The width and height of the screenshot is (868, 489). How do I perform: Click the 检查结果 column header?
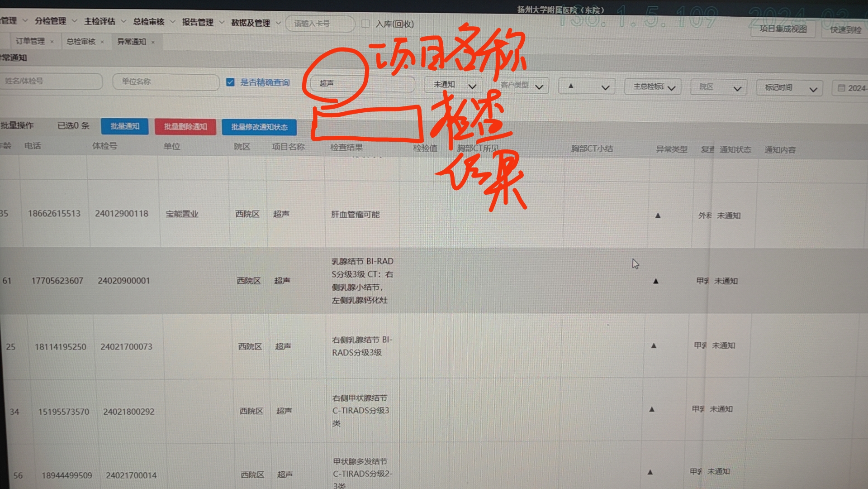(346, 147)
